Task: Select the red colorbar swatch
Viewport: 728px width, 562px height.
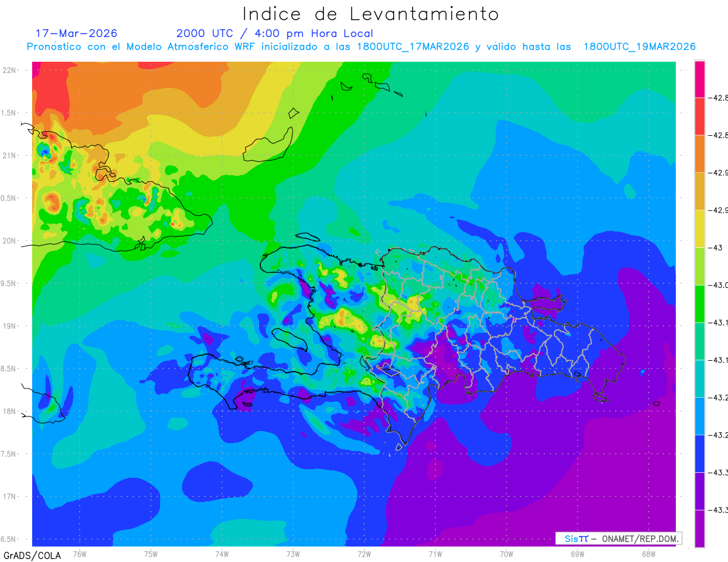Action: (x=699, y=116)
